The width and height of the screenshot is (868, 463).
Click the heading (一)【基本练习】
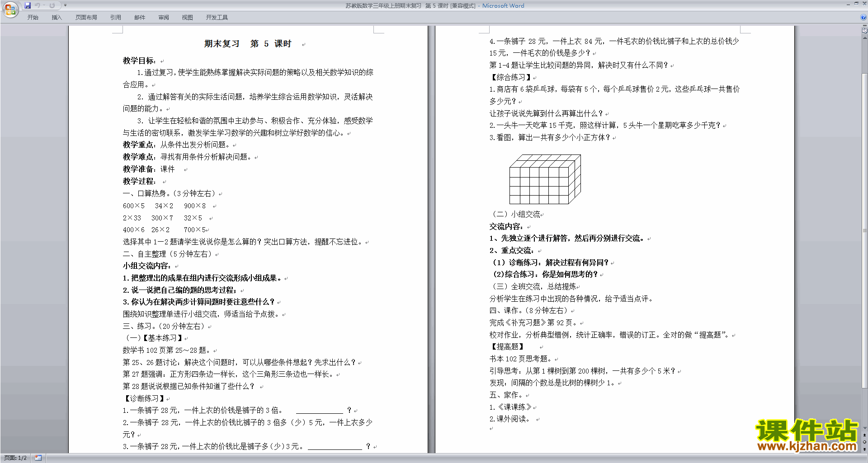pyautogui.click(x=154, y=338)
